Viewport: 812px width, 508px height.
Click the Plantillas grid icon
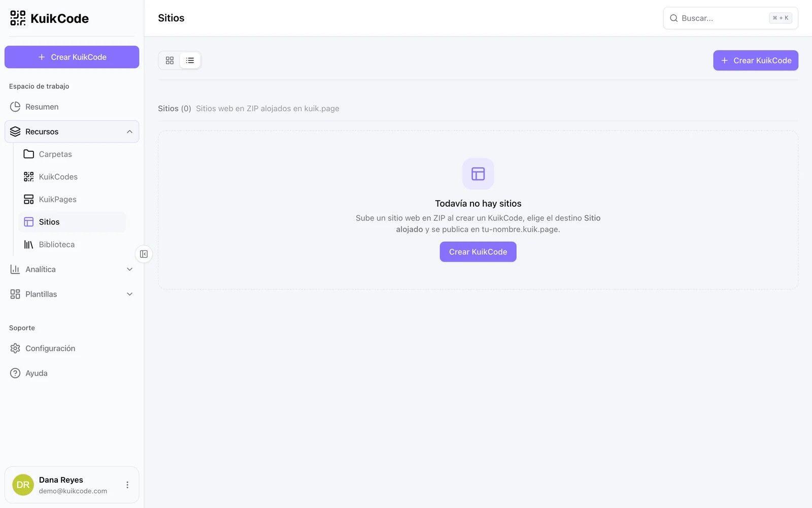(x=15, y=294)
